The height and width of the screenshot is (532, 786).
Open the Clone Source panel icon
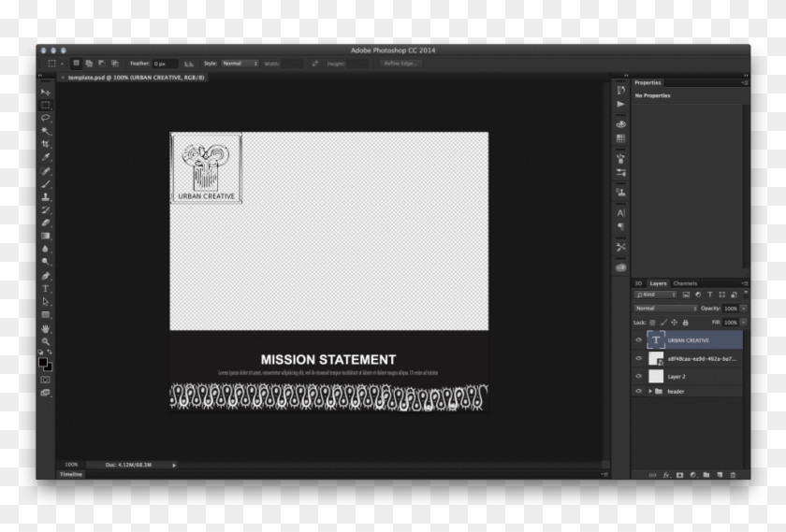click(621, 193)
